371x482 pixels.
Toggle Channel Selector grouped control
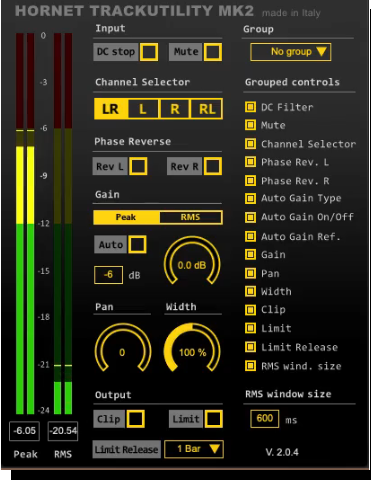pos(250,144)
